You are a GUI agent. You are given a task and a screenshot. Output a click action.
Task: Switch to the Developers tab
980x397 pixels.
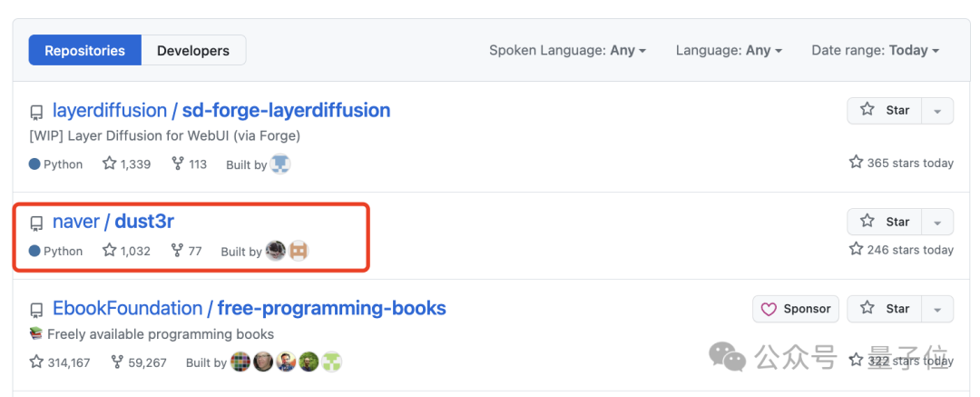pos(193,51)
